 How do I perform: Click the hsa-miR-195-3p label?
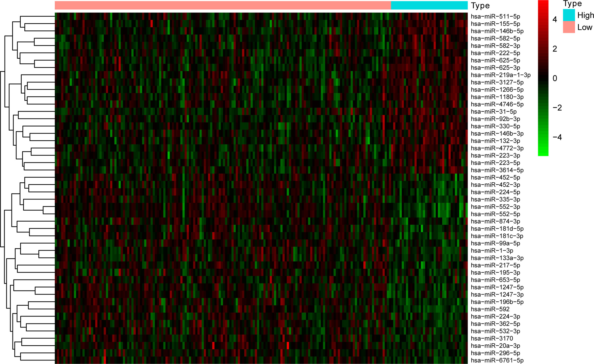(495, 272)
